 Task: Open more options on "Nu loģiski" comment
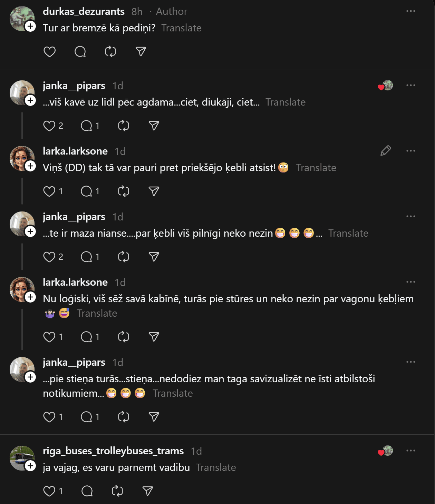pyautogui.click(x=410, y=282)
